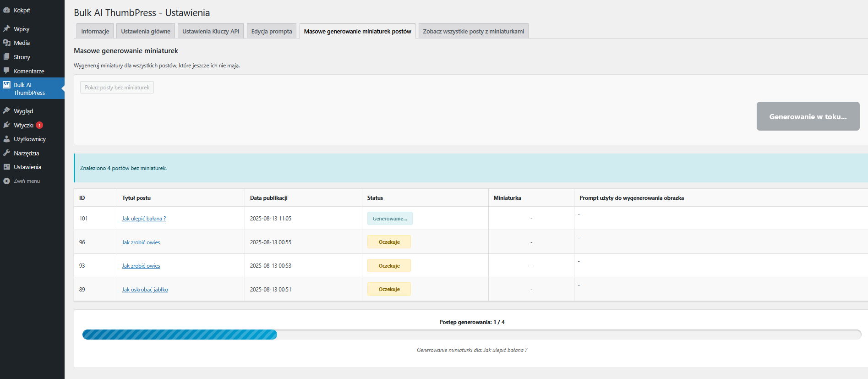Click the Kokpit dashboard icon

(6, 10)
